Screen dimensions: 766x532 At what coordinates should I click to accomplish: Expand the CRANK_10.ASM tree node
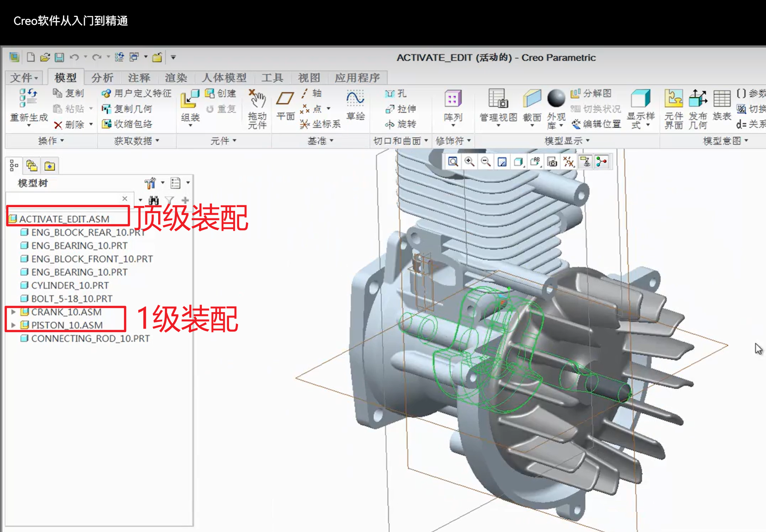[13, 312]
